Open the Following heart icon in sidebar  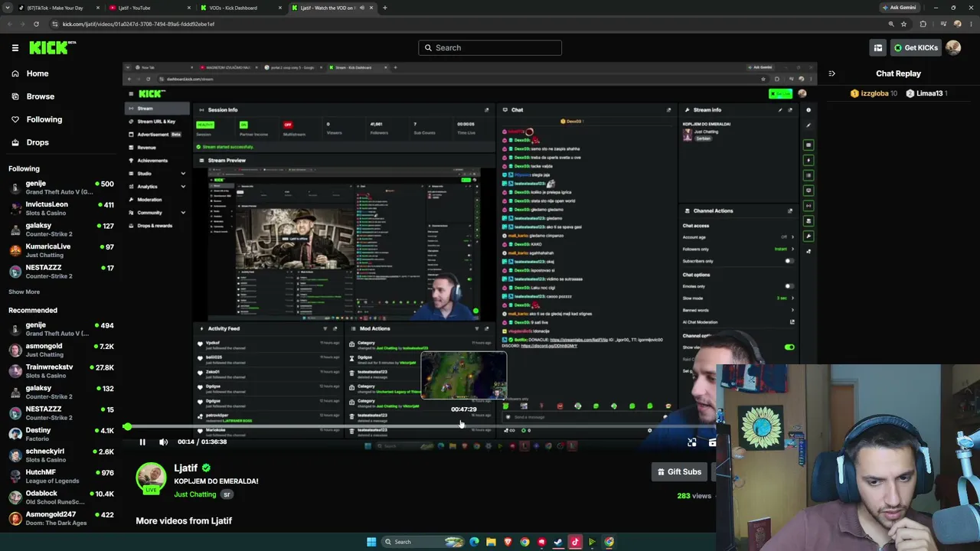15,119
